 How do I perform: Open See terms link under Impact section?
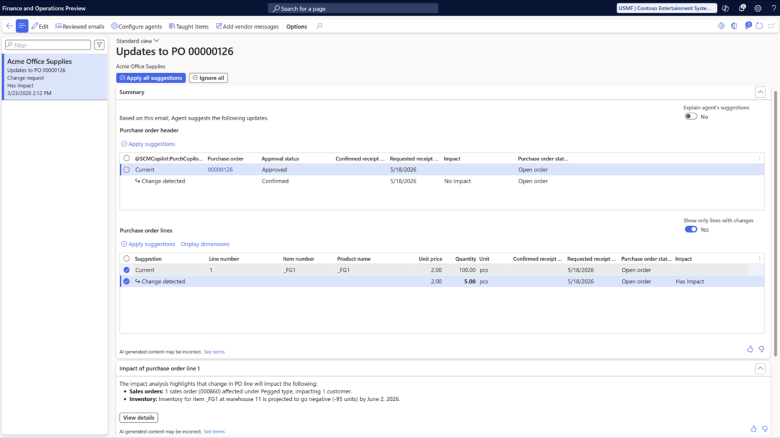point(214,432)
